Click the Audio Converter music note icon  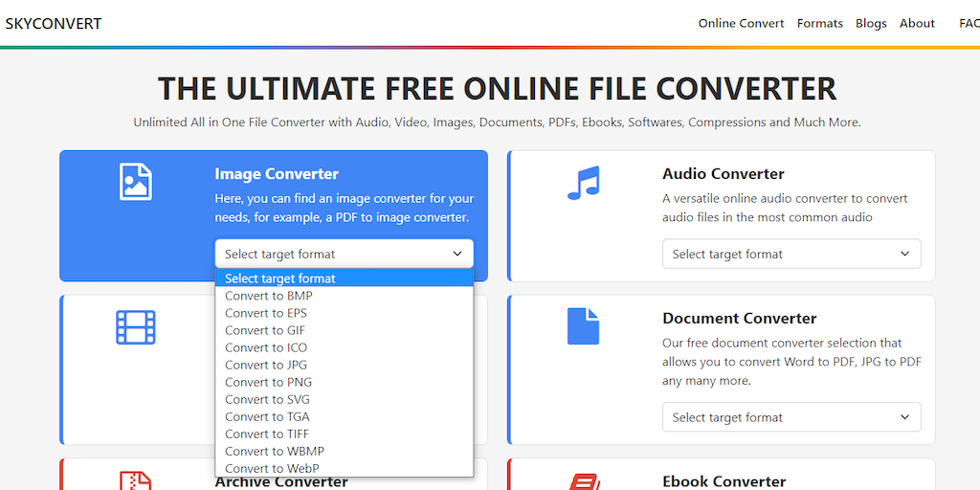(583, 183)
